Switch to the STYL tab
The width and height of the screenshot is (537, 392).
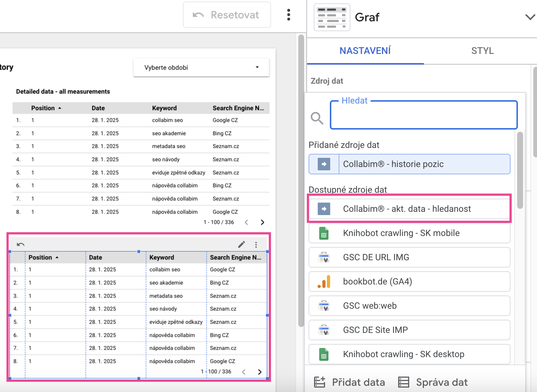[x=482, y=51]
